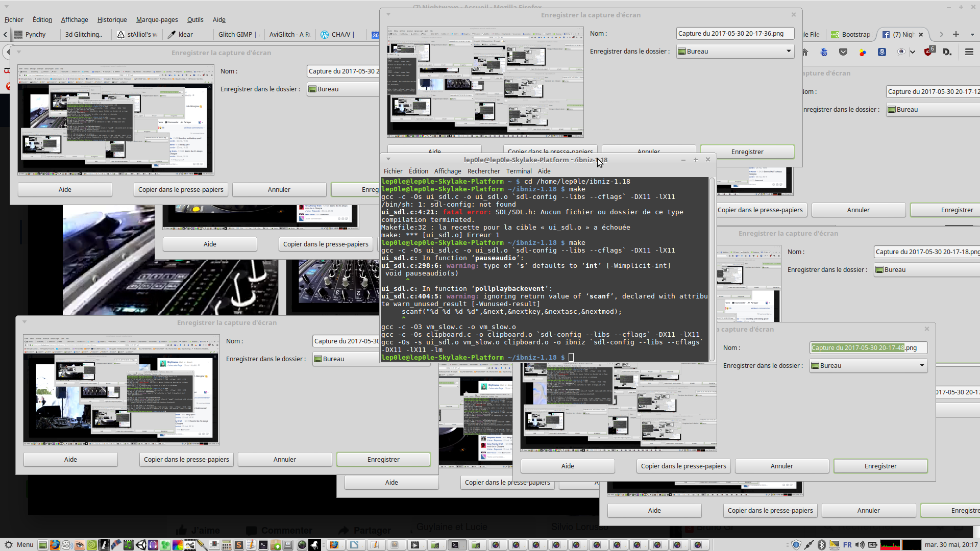Screen dimensions: 980x551
Task: Click the Bluetooth icon in system tray
Action: click(x=821, y=545)
